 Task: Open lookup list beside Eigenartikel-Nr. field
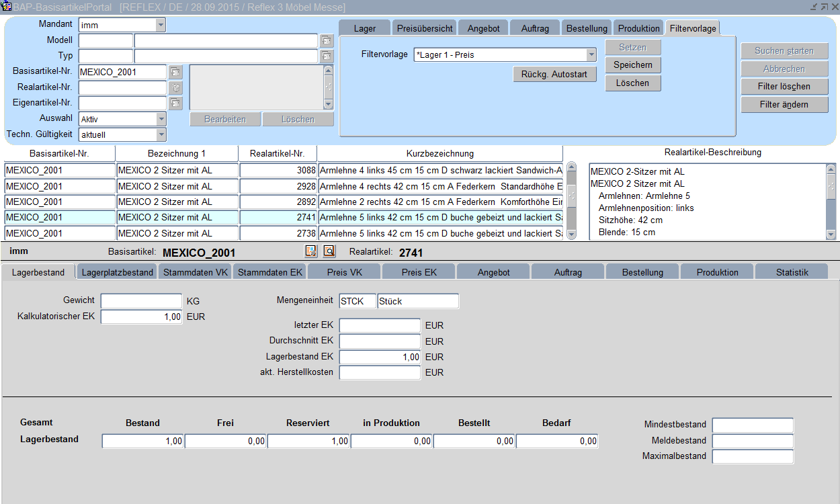point(175,103)
